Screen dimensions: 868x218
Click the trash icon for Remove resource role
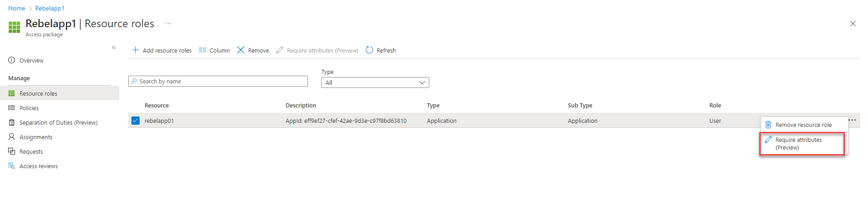click(768, 125)
